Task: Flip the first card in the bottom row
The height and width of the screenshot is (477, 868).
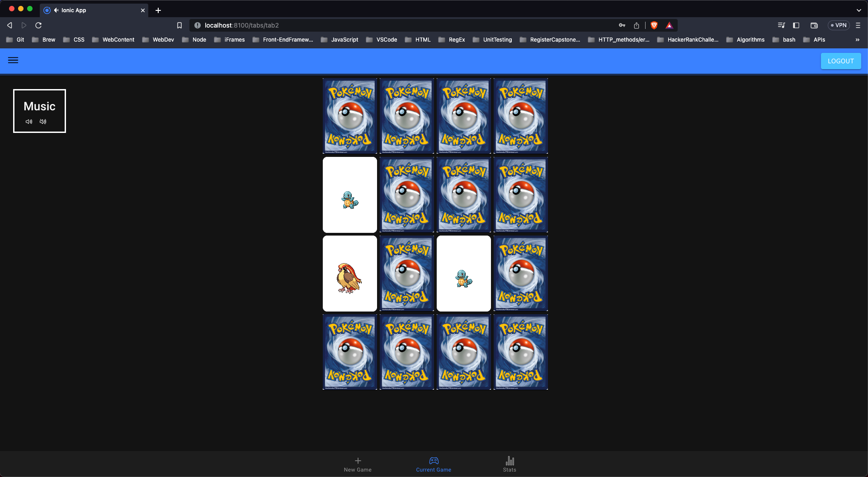Action: tap(350, 352)
